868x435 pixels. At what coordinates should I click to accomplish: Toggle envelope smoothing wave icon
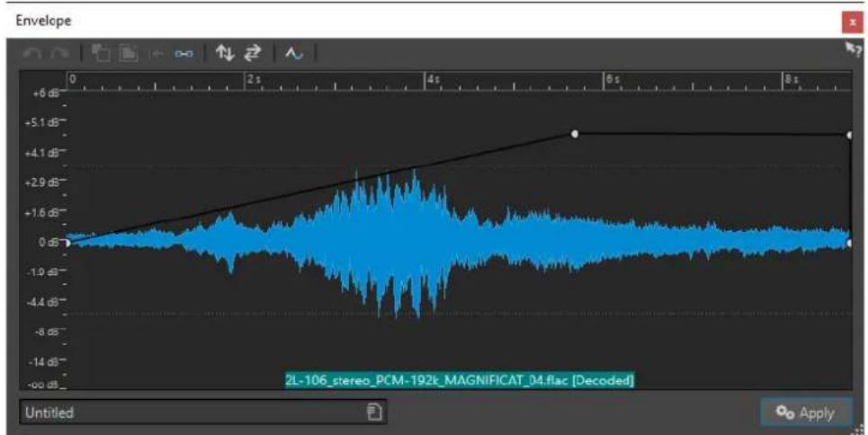pos(294,54)
